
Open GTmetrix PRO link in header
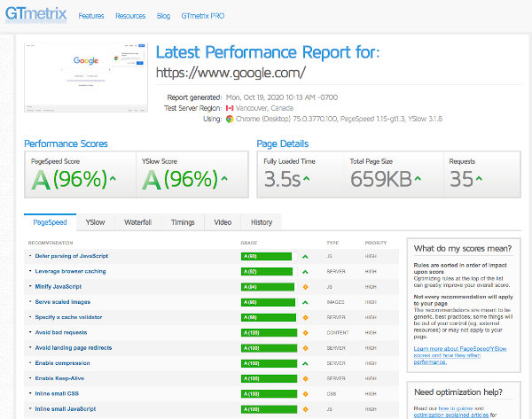pos(202,16)
